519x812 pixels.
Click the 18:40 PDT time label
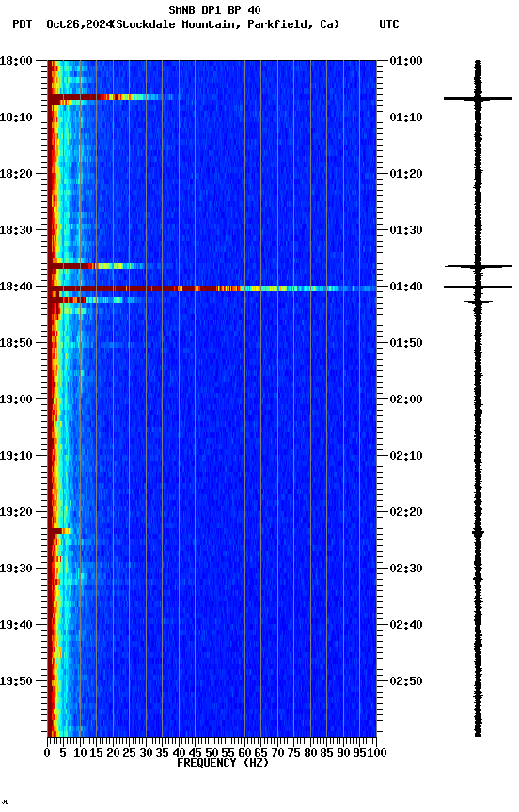16,287
